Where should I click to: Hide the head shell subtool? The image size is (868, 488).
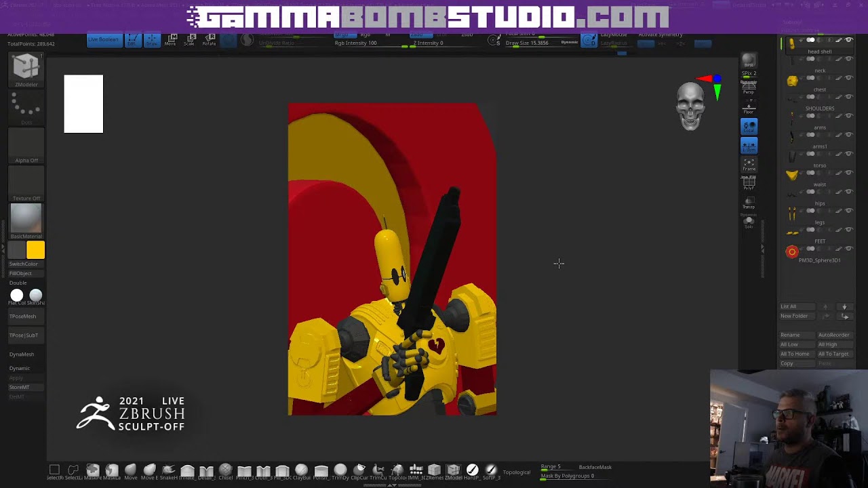[848, 40]
